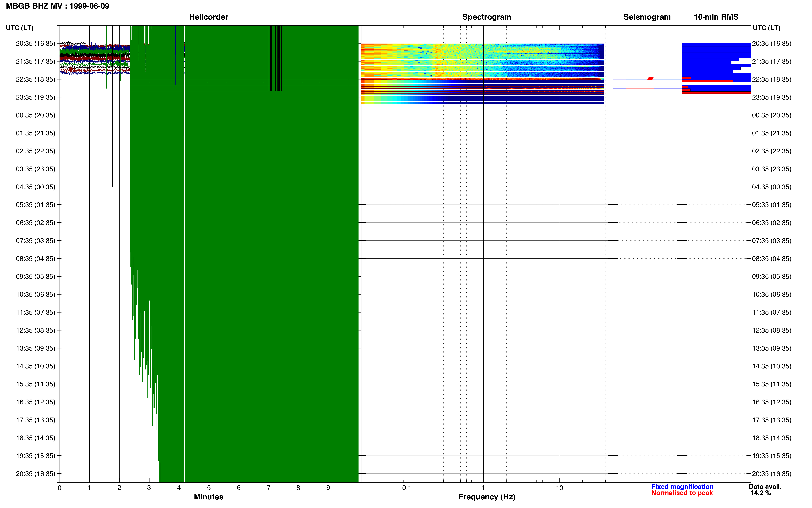
Task: Click the 6 tick on the Minutes axis
Action: pos(239,487)
